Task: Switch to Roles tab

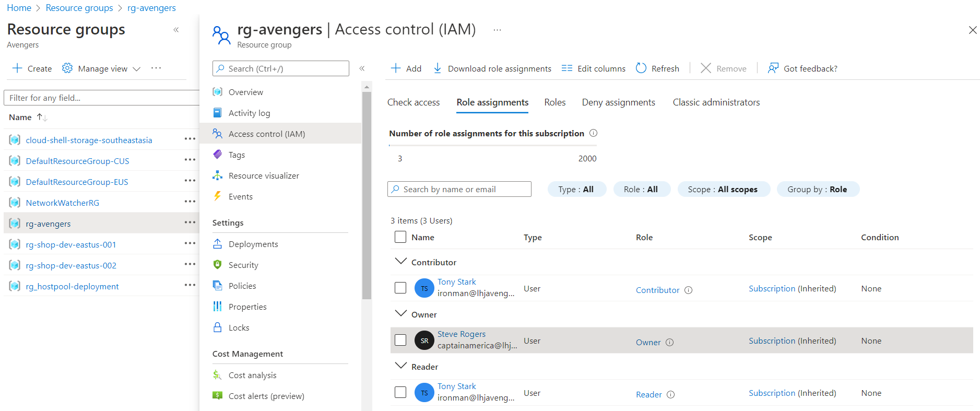Action: coord(555,102)
